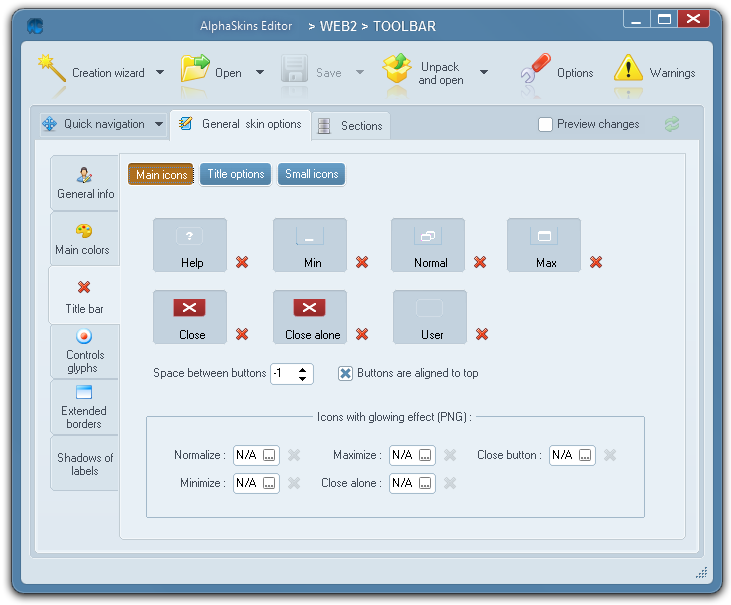Open the Options wrench icon
The image size is (731, 605).
tap(535, 68)
